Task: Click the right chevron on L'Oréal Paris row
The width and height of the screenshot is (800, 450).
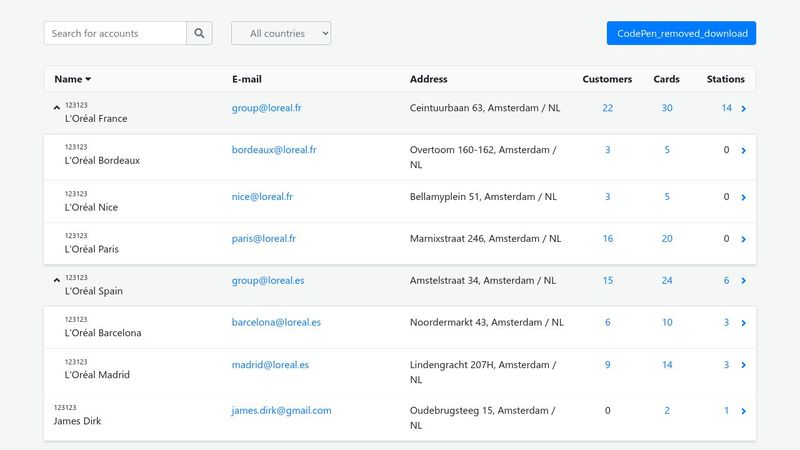Action: tap(743, 240)
